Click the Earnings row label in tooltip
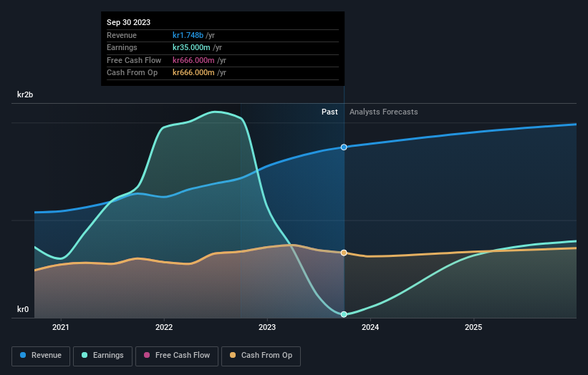Screen dimensions: 588x375 (122, 47)
